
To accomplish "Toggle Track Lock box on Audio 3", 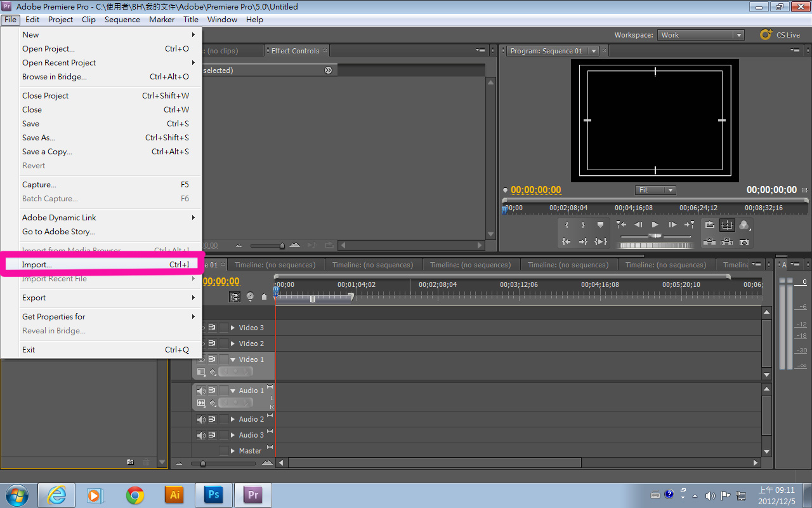I will pos(223,435).
